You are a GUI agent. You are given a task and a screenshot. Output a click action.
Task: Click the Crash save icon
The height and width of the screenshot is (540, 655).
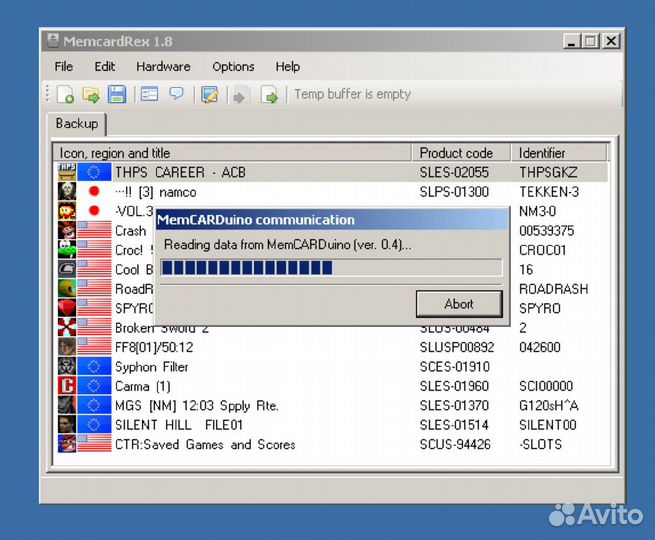tap(67, 230)
